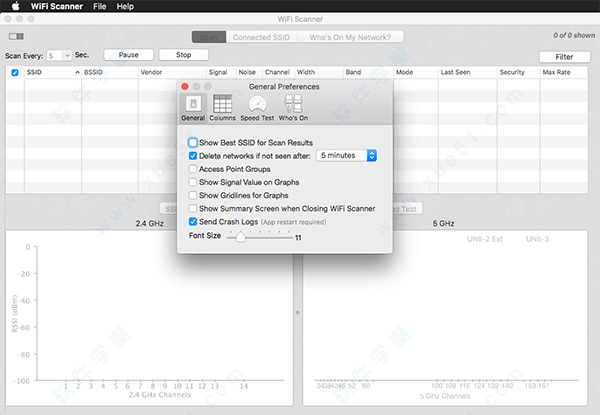Viewport: 600px width, 415px height.
Task: Enable Show Signal Value on Graphs
Action: [193, 182]
